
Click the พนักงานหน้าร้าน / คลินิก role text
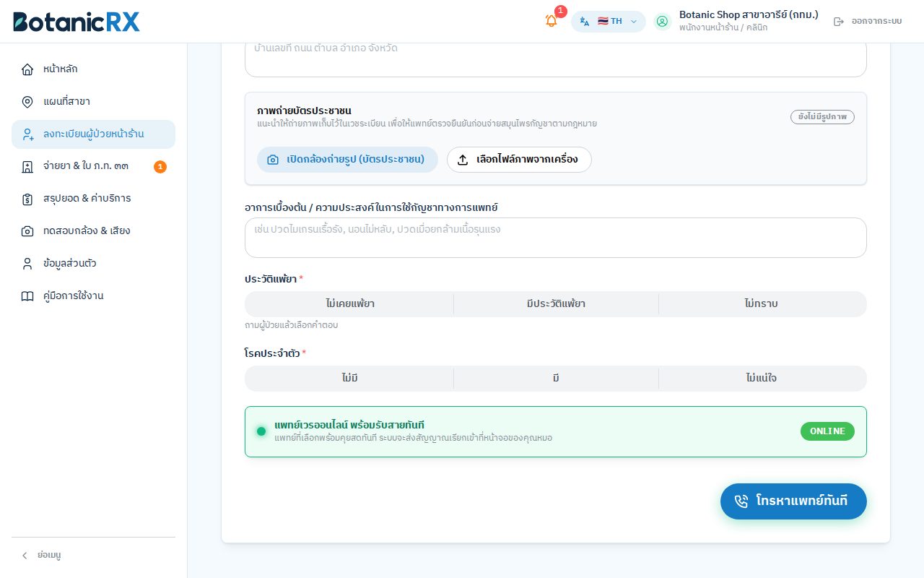[x=723, y=28]
